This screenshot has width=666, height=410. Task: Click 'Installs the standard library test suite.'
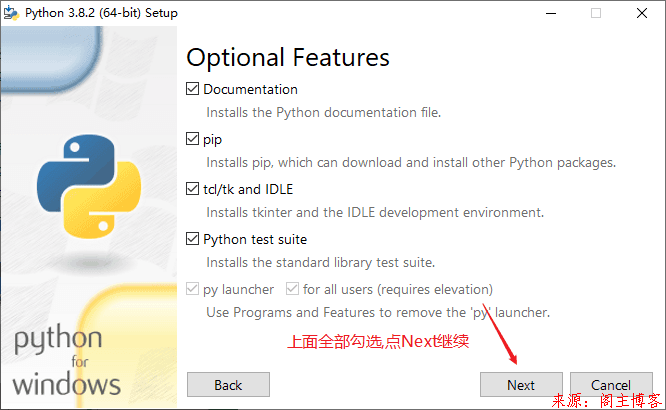[x=321, y=263]
